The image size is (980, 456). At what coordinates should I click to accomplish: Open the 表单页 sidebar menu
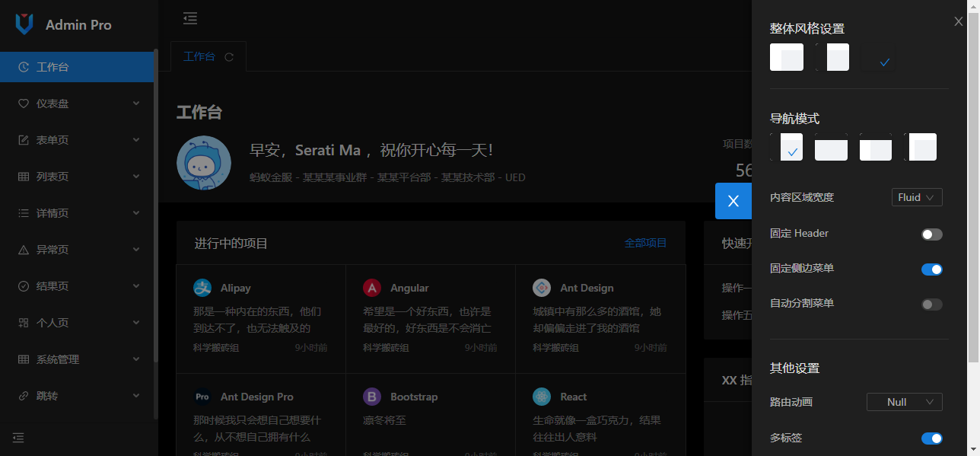coord(77,140)
